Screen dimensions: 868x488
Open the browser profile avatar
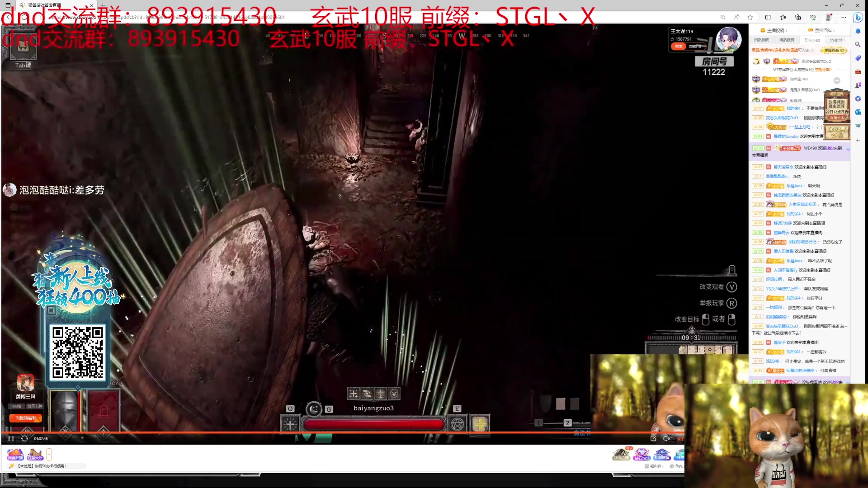click(828, 17)
